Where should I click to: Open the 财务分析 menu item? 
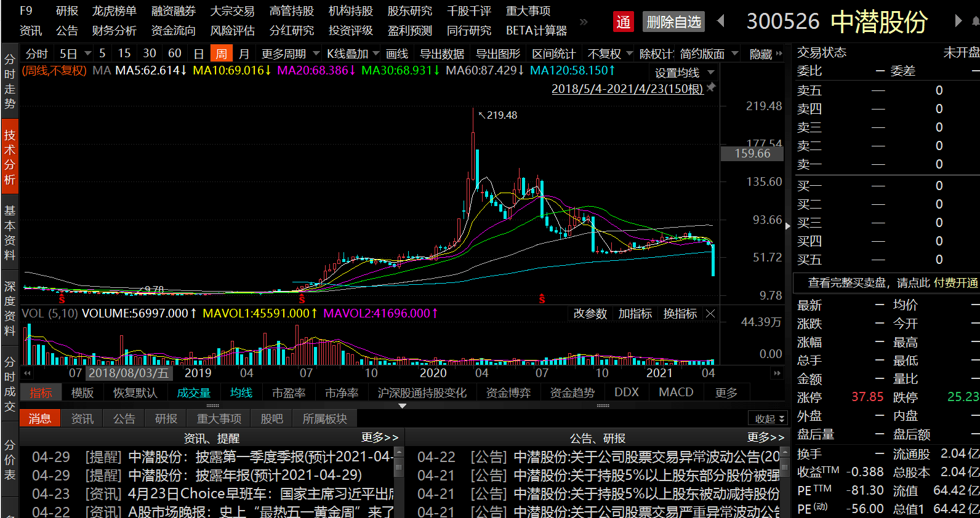point(114,30)
